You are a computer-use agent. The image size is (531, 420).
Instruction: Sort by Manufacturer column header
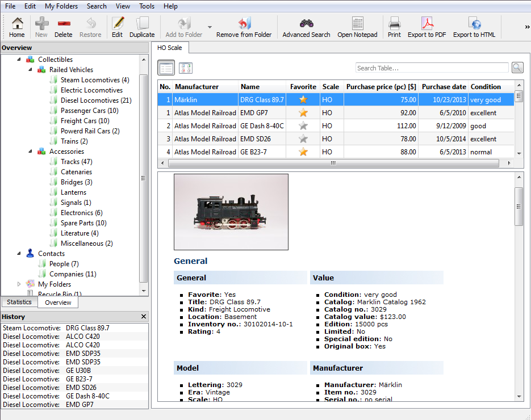[205, 87]
